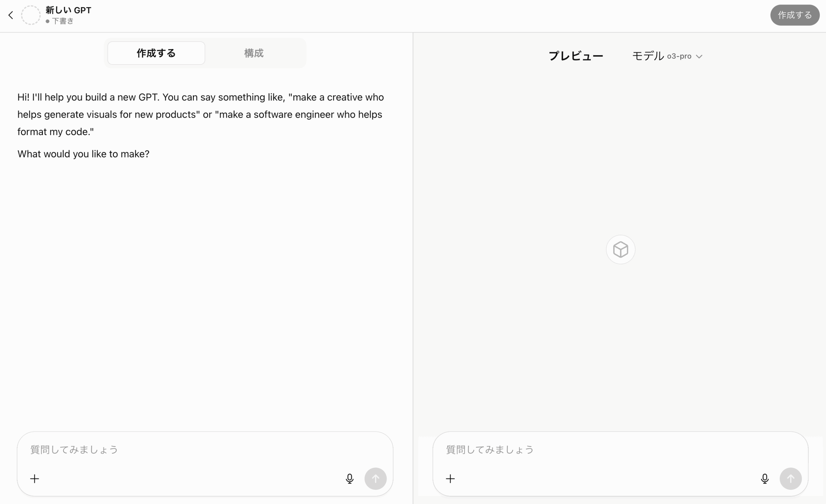Start voice input in the left chat box
Screen dimensions: 826x504
pos(350,479)
